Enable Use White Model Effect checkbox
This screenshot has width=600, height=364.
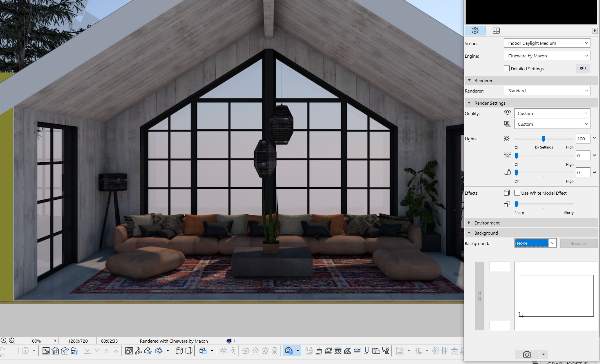517,193
